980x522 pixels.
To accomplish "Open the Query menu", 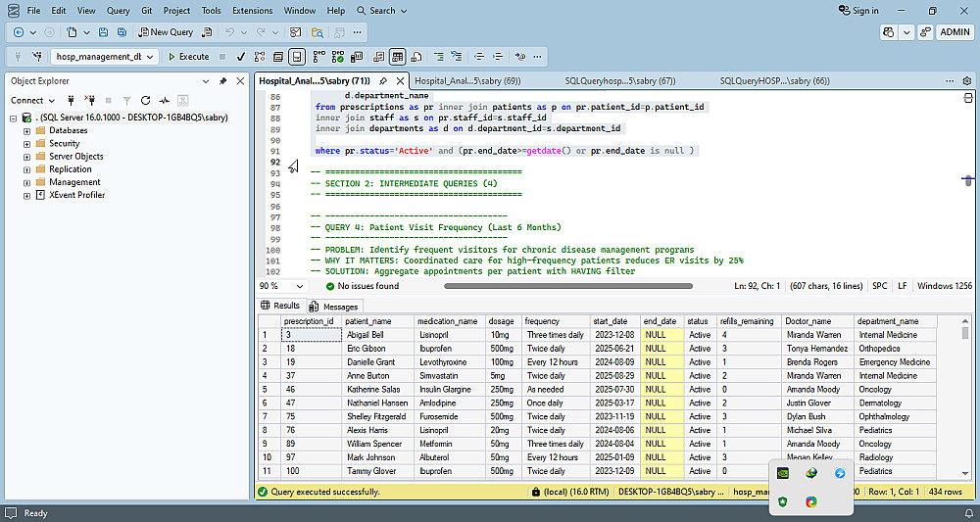I will click(x=118, y=11).
